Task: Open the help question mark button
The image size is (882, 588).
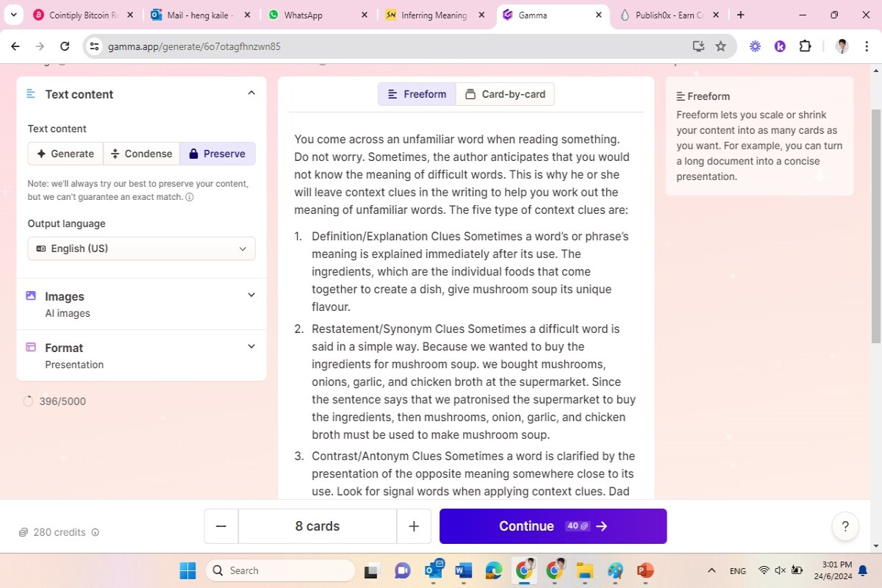Action: [845, 526]
